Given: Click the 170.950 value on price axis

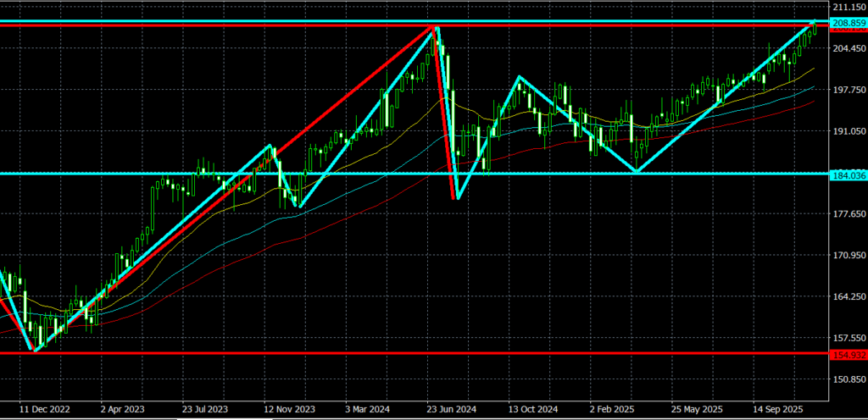Looking at the screenshot, I should pyautogui.click(x=848, y=256).
